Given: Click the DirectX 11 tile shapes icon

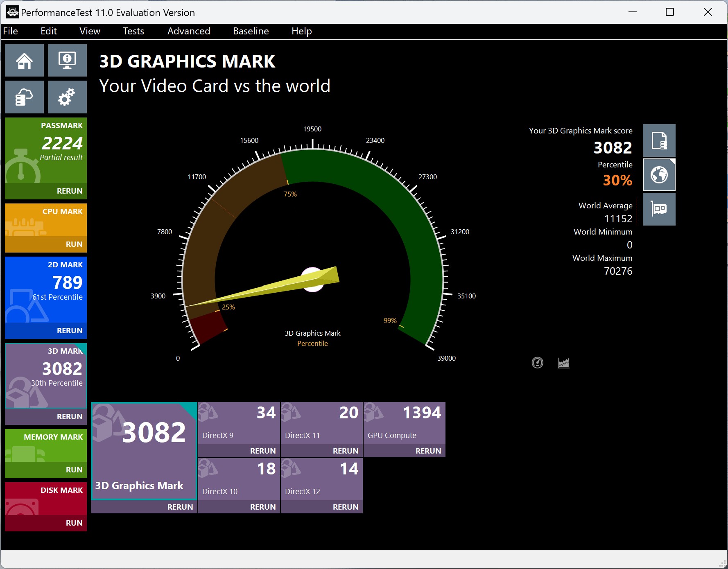Looking at the screenshot, I should pos(291,412).
